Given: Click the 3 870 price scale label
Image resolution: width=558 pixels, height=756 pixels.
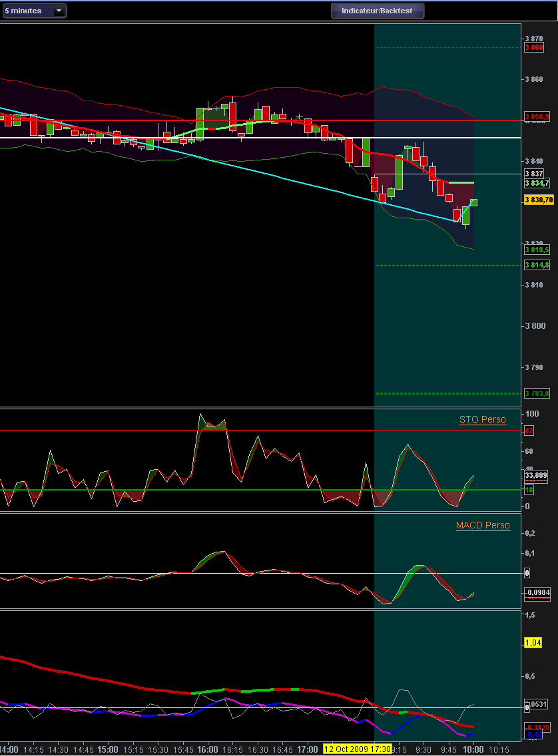Looking at the screenshot, I should 534,39.
